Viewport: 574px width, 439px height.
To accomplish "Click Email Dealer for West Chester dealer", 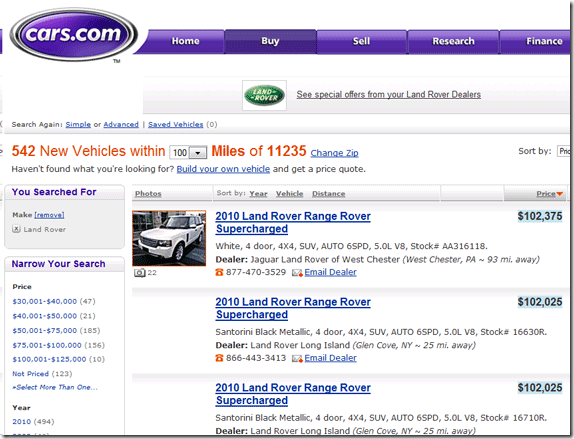I will 331,272.
